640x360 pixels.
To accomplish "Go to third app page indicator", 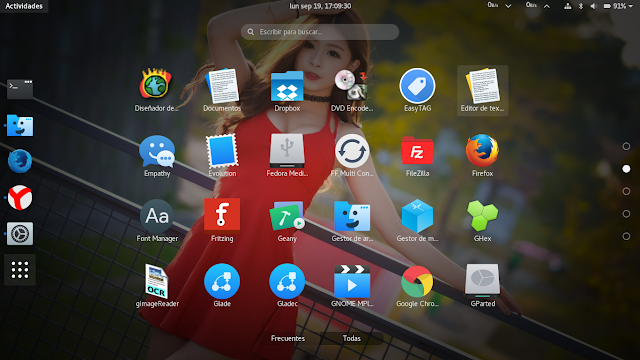I will [x=626, y=191].
